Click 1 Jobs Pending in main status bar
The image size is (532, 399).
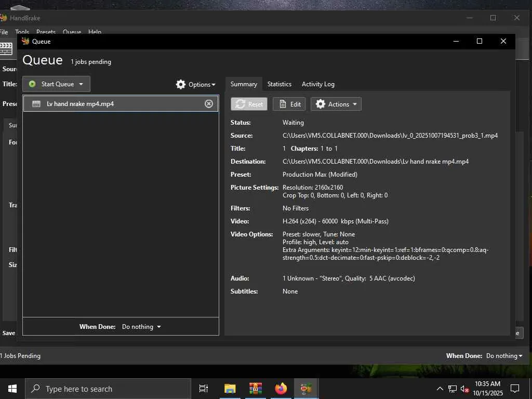pyautogui.click(x=20, y=356)
